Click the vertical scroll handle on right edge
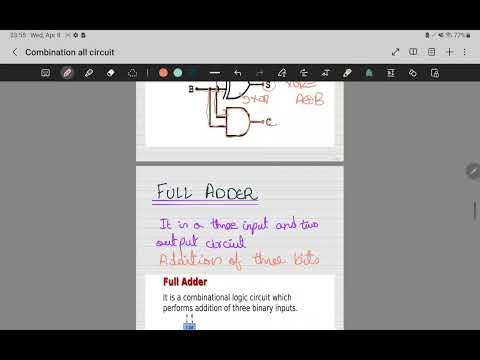Screen dimensions: 480x360 475,210
